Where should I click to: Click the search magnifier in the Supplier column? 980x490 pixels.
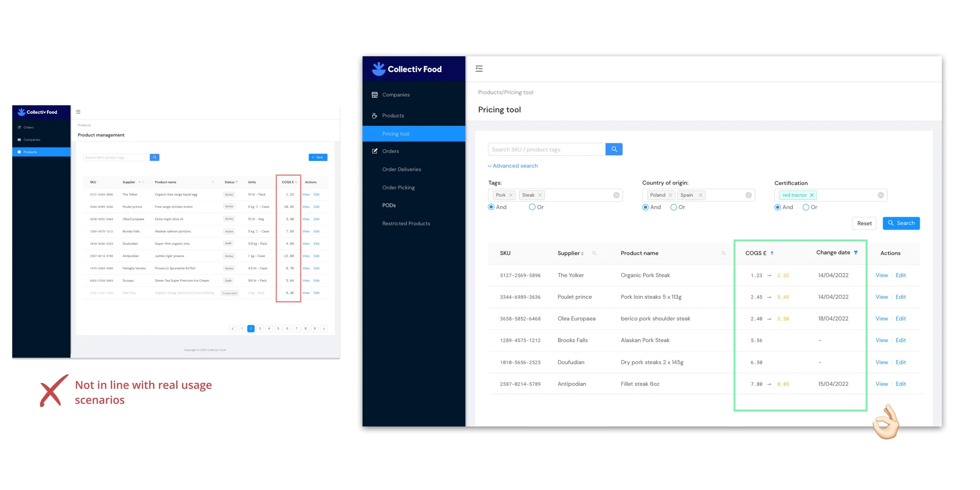(595, 253)
